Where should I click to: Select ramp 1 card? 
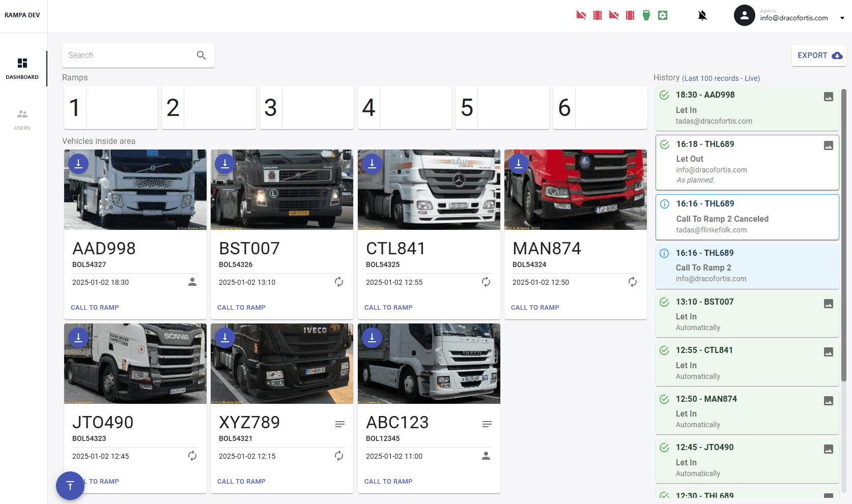point(111,107)
